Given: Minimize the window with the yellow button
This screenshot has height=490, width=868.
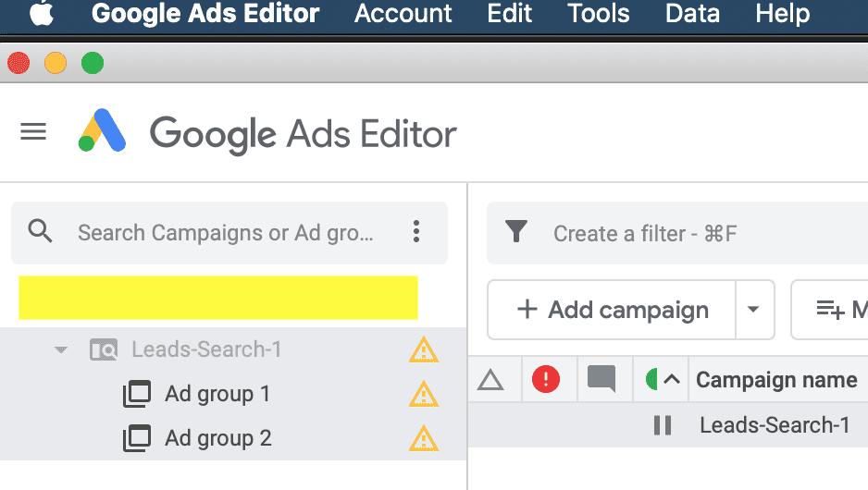Looking at the screenshot, I should click(56, 63).
